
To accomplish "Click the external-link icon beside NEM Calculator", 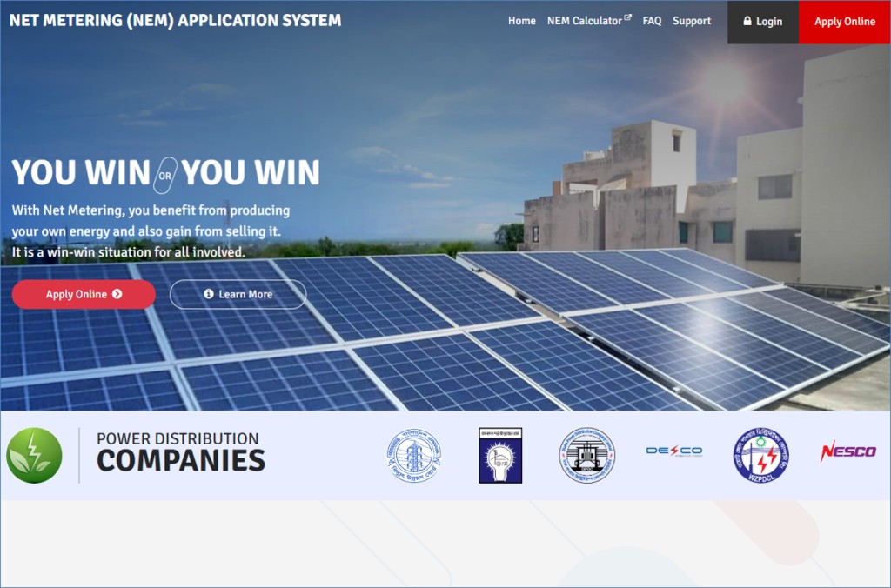I will click(627, 18).
